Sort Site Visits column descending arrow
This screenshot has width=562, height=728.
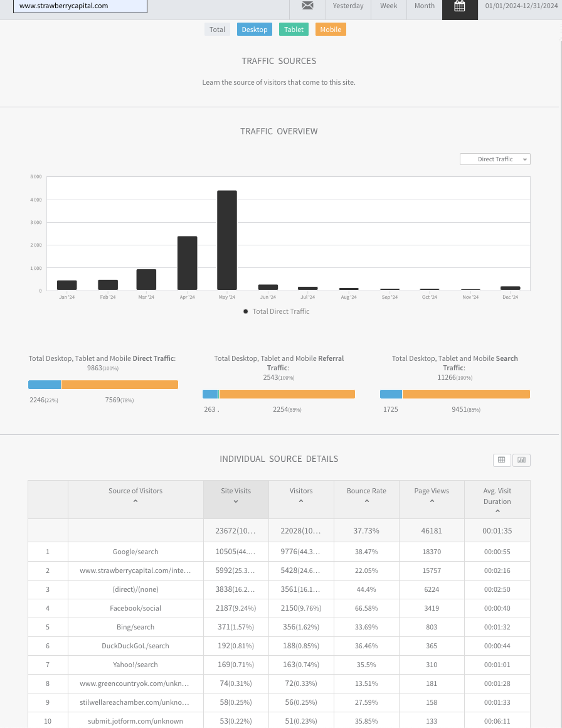236,501
